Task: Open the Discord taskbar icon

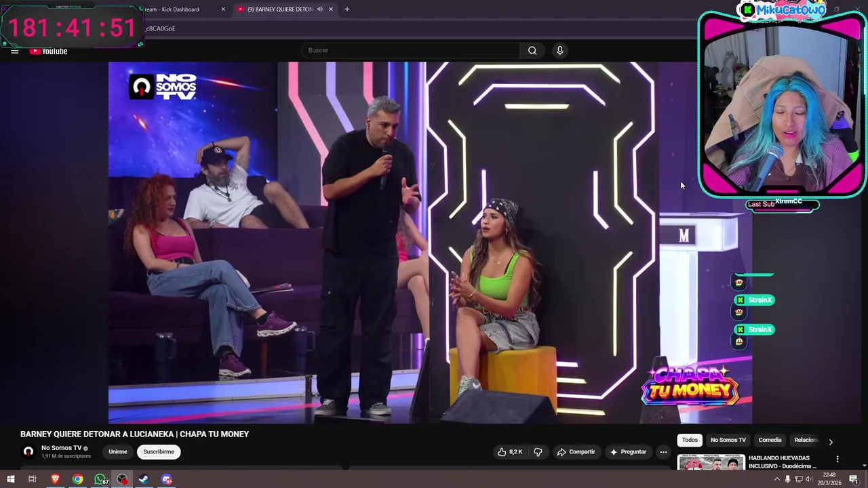Action: (x=166, y=479)
